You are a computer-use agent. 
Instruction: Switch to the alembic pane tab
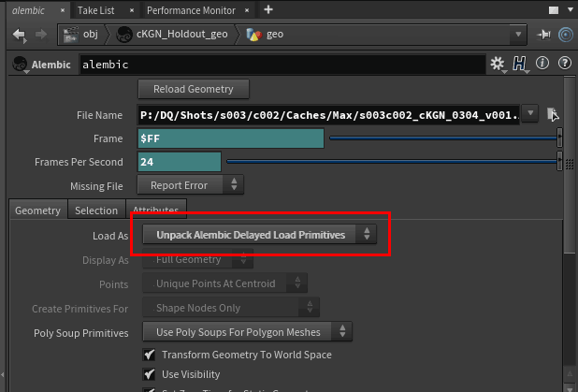click(x=28, y=10)
